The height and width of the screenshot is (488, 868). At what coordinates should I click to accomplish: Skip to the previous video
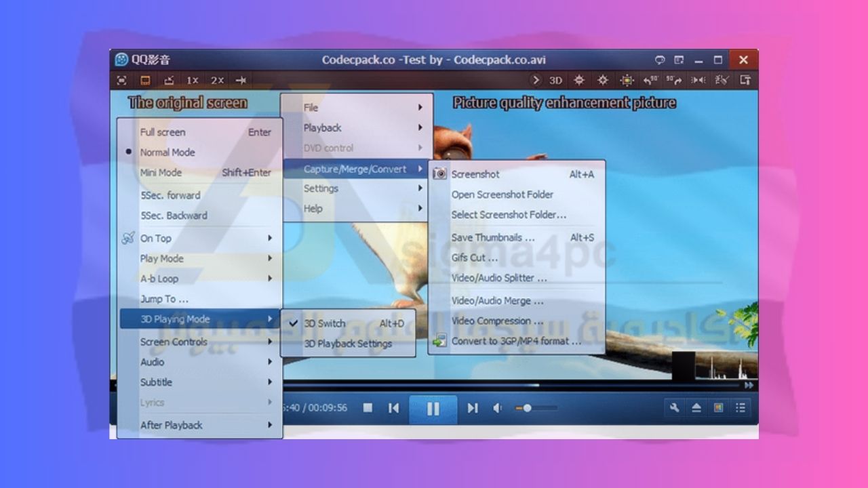[x=393, y=408]
